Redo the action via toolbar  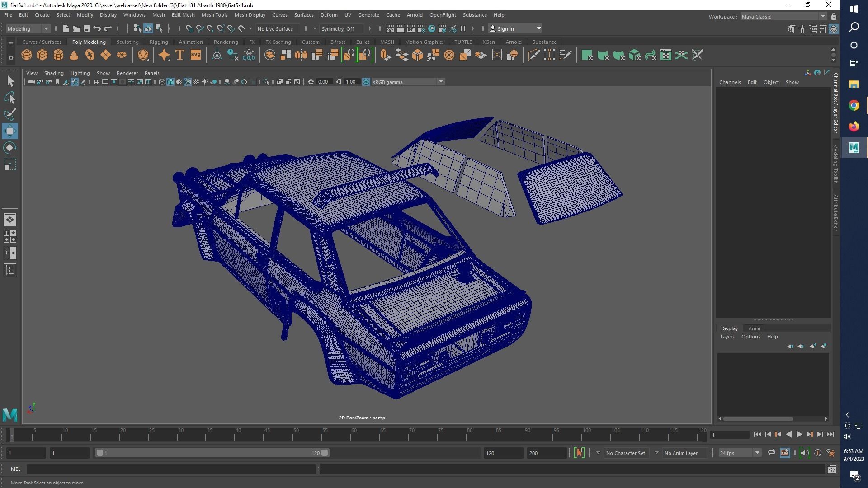(108, 28)
